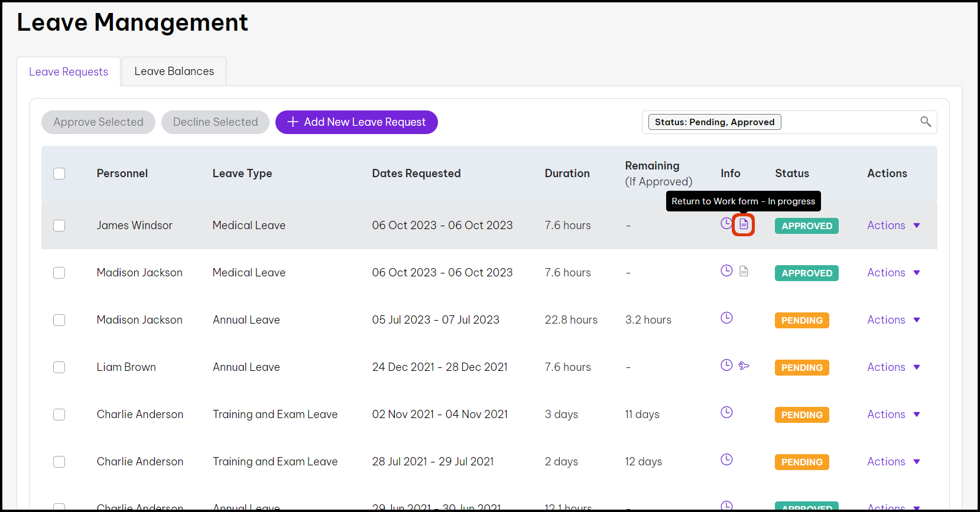
Task: Click clock icon for Madison Jackson's Annual Leave
Action: tap(726, 318)
